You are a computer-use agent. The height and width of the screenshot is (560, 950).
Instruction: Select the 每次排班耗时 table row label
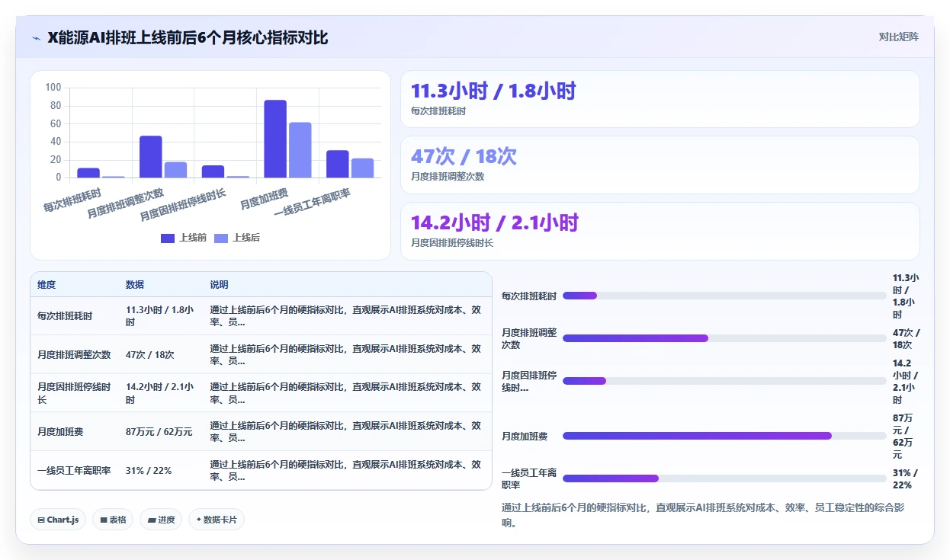pos(65,316)
